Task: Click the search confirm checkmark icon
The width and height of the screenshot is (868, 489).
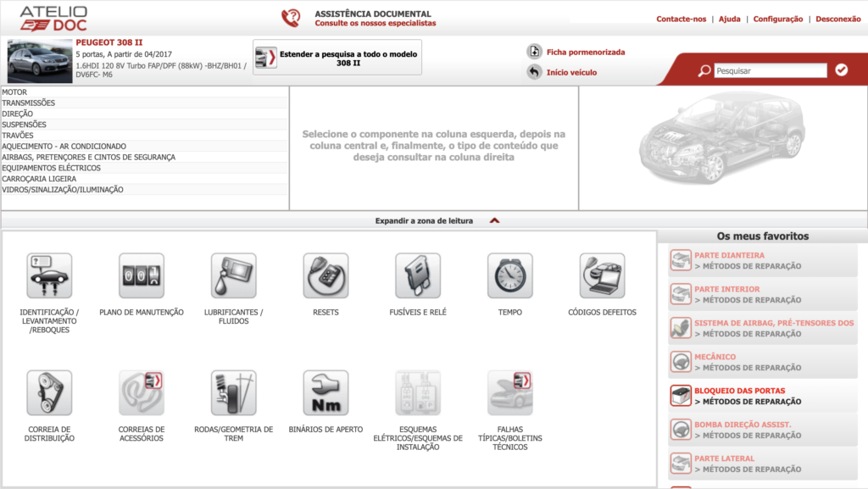Action: point(842,71)
